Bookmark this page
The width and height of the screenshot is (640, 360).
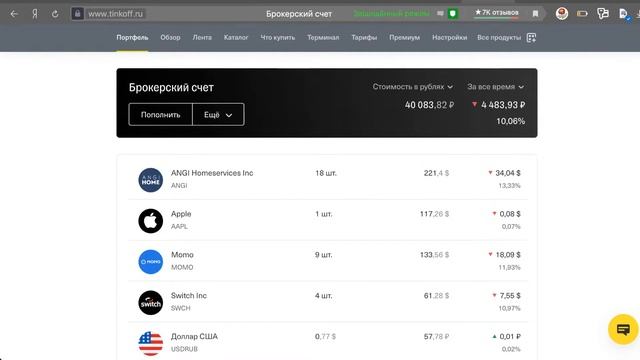[x=535, y=14]
